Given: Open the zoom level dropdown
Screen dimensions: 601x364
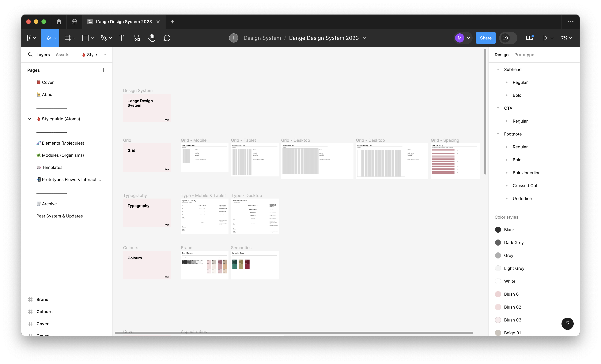Looking at the screenshot, I should tap(566, 38).
